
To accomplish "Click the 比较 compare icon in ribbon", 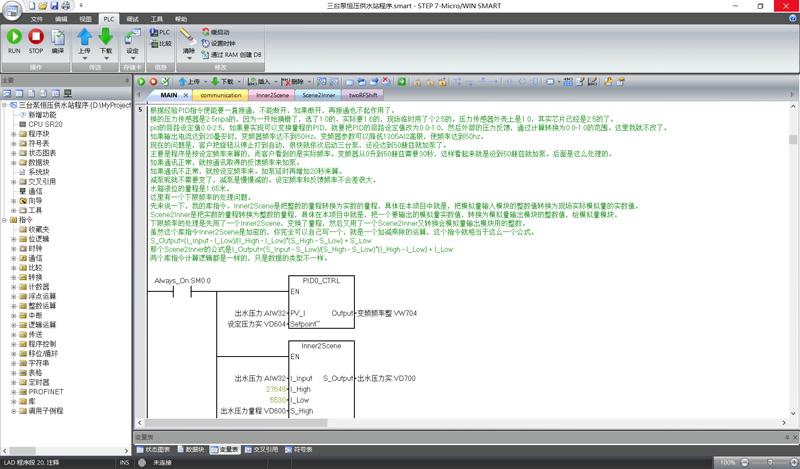I will click(160, 44).
